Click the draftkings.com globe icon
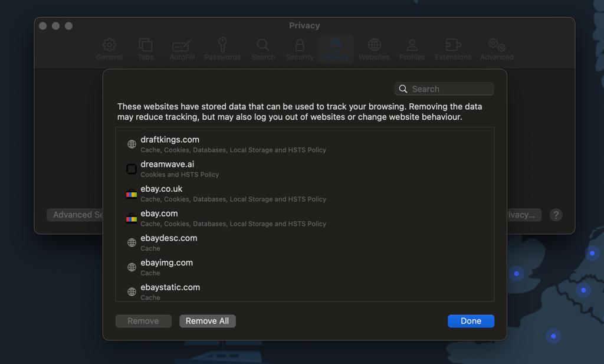This screenshot has height=364, width=604. coord(132,144)
